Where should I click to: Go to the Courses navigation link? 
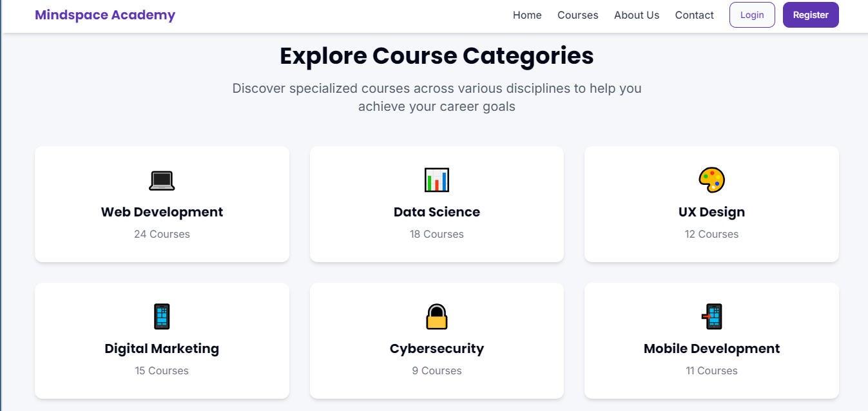point(578,15)
